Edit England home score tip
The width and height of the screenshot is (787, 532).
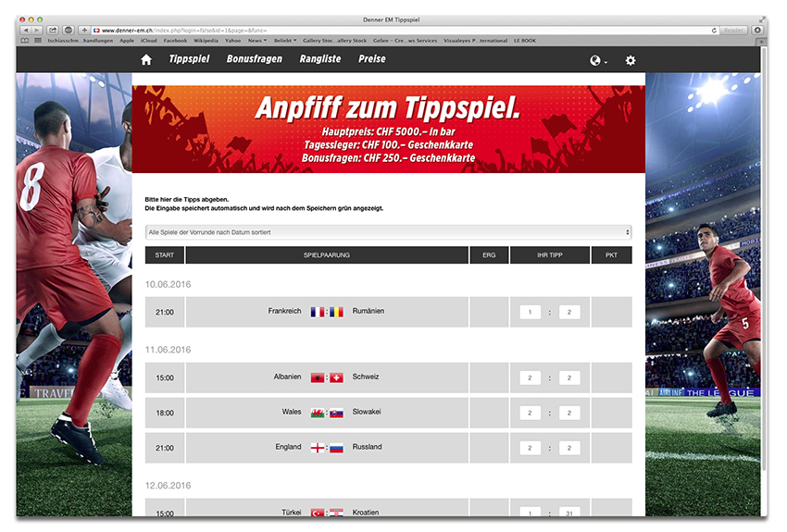tap(530, 448)
